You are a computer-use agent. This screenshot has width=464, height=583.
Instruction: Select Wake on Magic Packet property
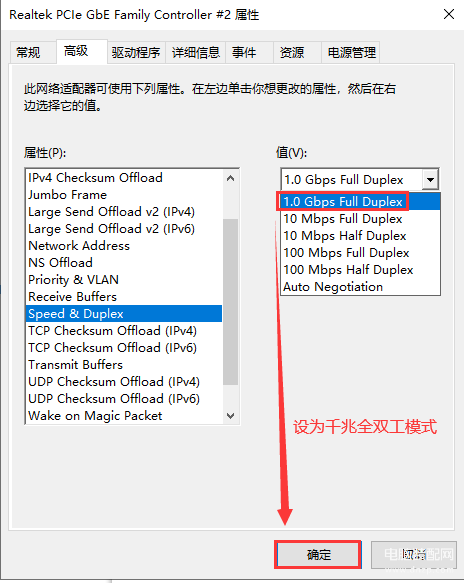124,416
